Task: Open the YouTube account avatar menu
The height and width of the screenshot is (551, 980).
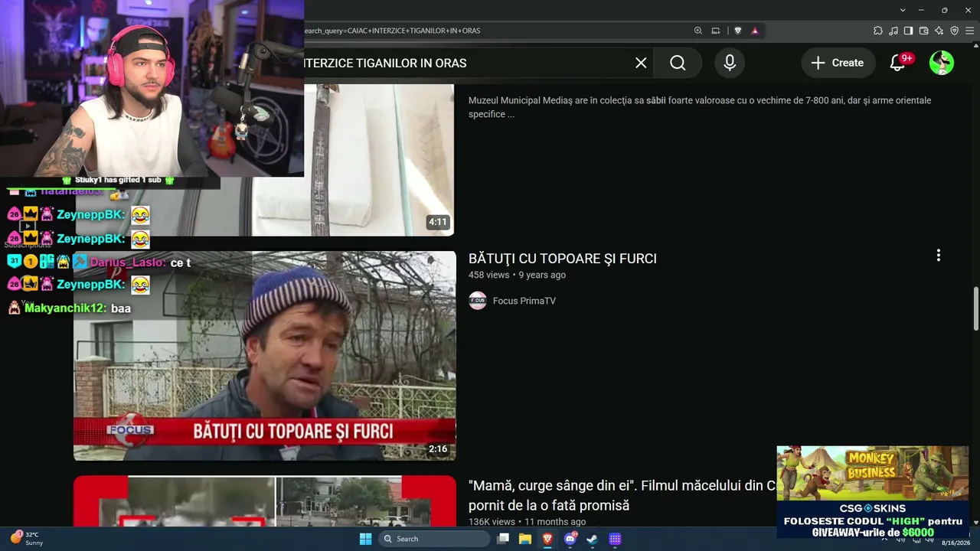Action: [x=942, y=63]
